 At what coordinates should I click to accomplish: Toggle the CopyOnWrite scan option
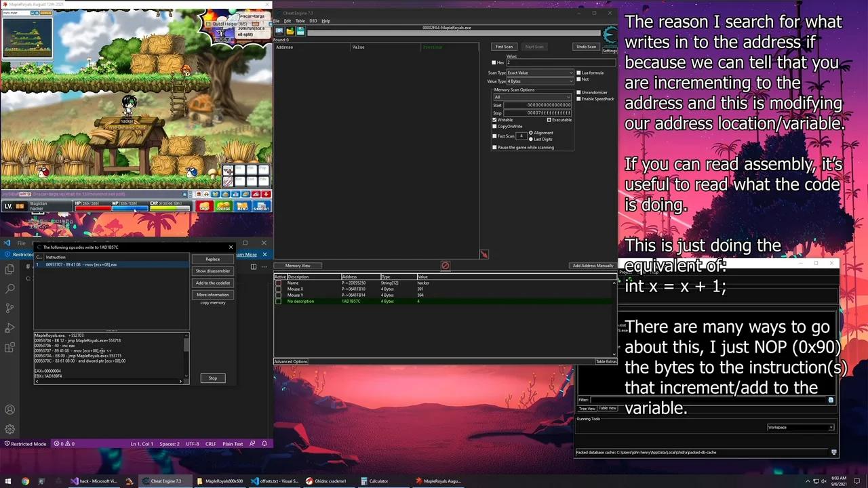[x=494, y=127]
